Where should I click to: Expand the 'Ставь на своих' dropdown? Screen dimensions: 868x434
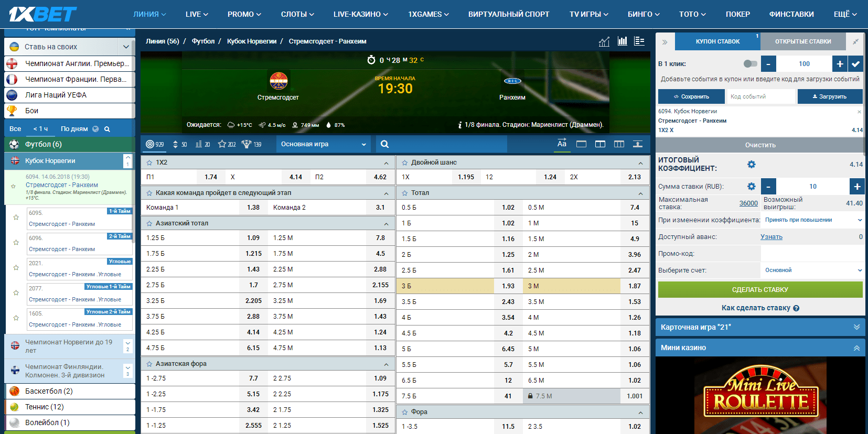coord(126,47)
